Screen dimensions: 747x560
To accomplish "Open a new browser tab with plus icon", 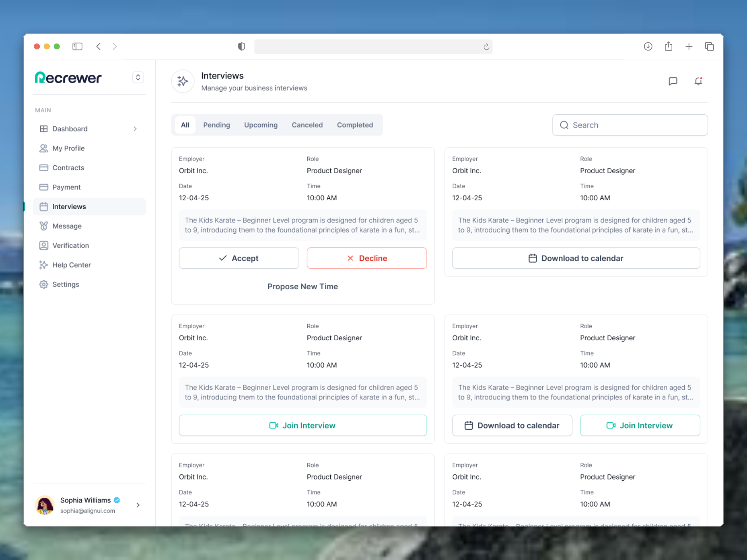I will [x=689, y=47].
